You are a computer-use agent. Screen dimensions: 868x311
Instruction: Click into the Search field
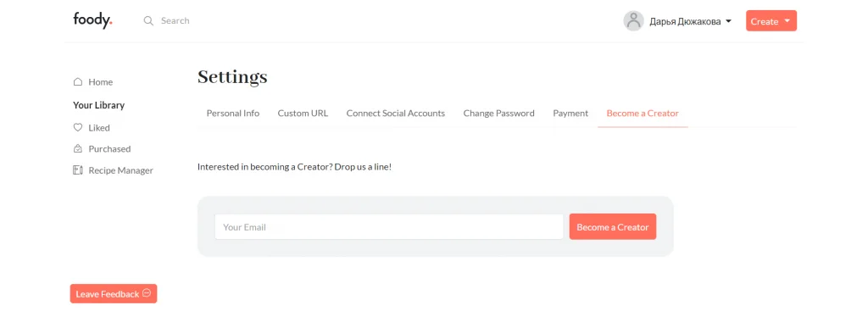coord(175,21)
